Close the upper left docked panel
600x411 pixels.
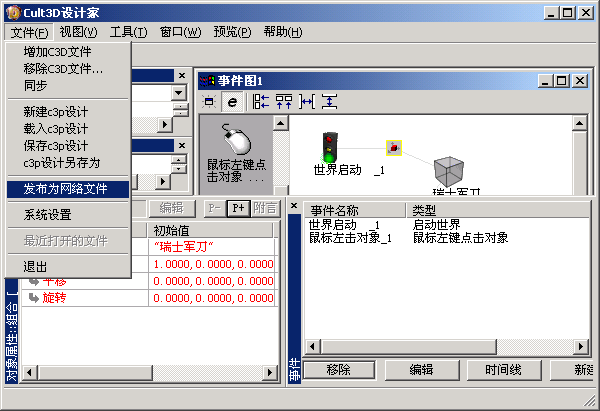(182, 75)
